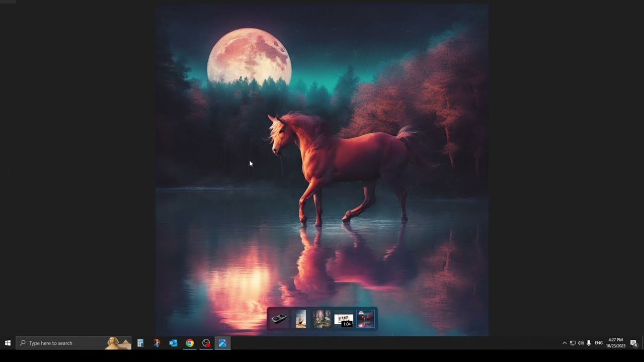Click the displayed horse photo in viewer
This screenshot has width=644, height=362.
coord(321,170)
